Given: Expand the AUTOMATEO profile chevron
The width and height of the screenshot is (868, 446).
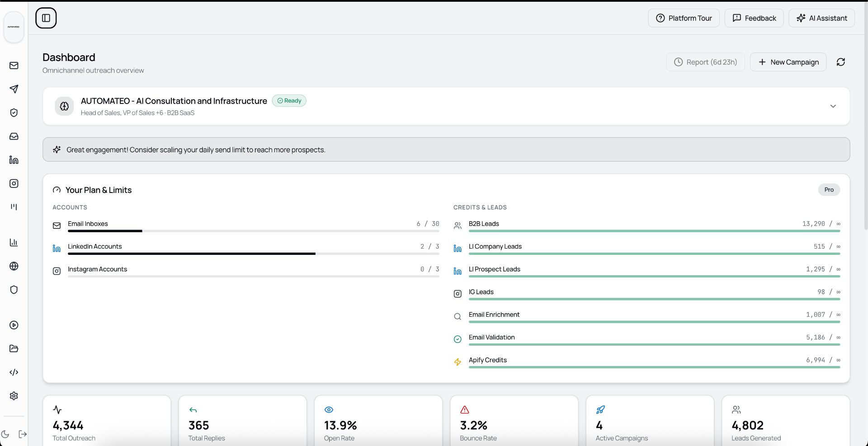Looking at the screenshot, I should click(x=833, y=106).
